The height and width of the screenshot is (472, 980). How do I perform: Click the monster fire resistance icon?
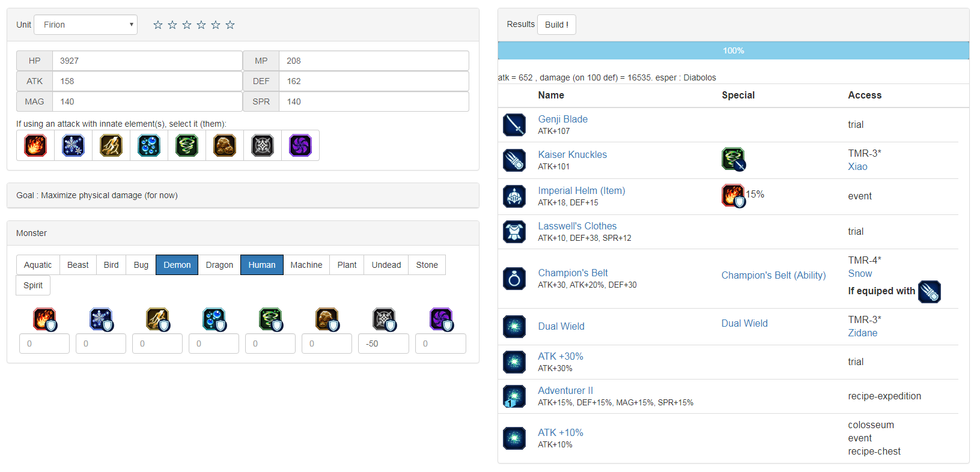44,319
